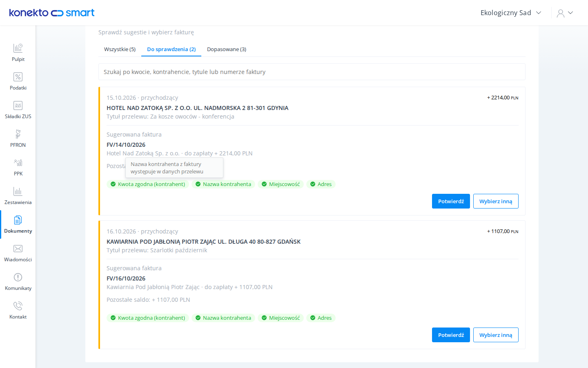Select the Do sprawdzenia (2) tab
The image size is (588, 368).
[x=171, y=49]
